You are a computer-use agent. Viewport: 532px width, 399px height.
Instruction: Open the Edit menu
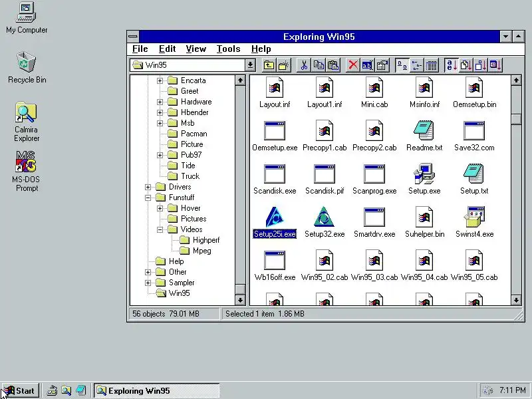(x=168, y=49)
